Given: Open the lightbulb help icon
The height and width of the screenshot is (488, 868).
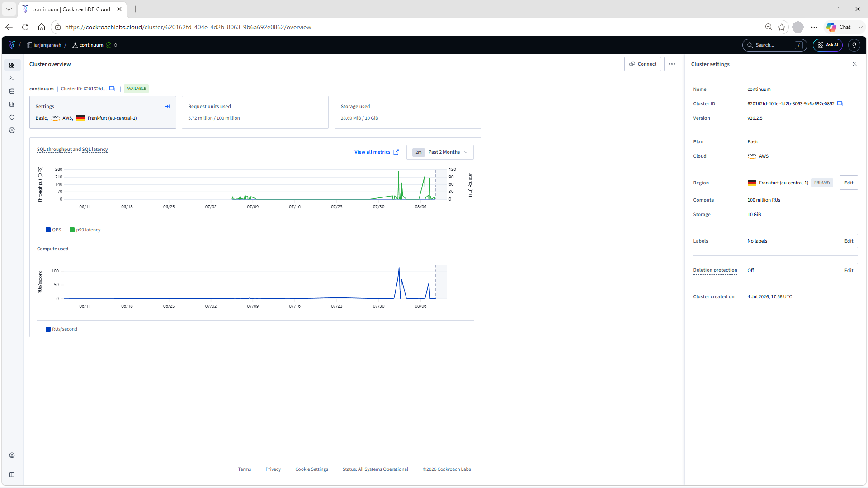Looking at the screenshot, I should click(854, 45).
